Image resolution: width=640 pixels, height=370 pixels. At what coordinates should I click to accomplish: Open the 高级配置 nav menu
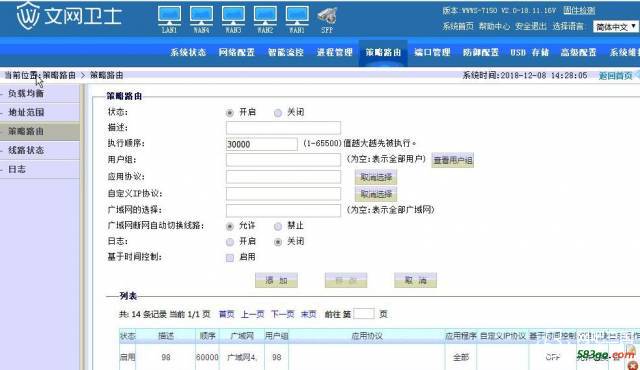pyautogui.click(x=578, y=52)
